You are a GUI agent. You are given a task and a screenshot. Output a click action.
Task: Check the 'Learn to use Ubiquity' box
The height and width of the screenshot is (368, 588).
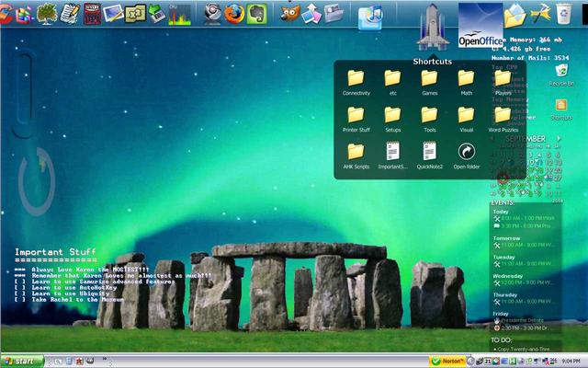tap(19, 293)
